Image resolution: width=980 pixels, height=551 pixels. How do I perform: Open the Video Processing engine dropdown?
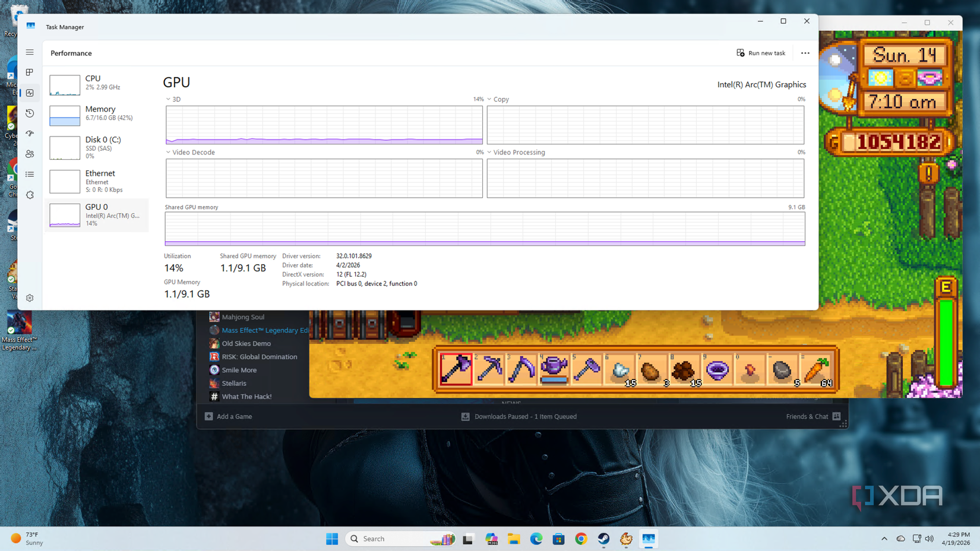pos(516,153)
